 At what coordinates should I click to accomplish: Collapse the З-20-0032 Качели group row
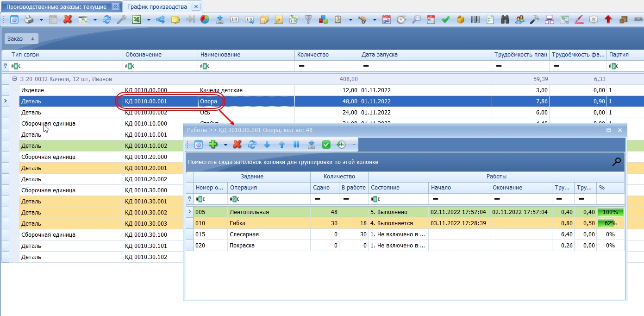[x=14, y=79]
